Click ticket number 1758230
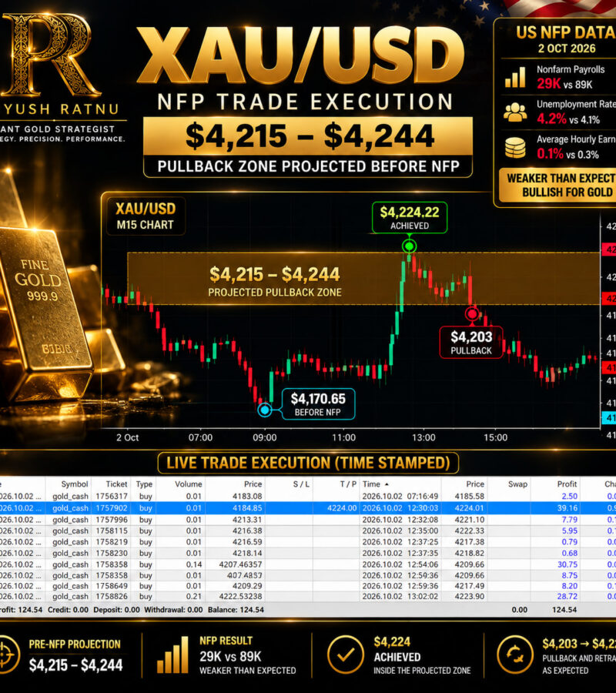The width and height of the screenshot is (616, 693). [112, 553]
